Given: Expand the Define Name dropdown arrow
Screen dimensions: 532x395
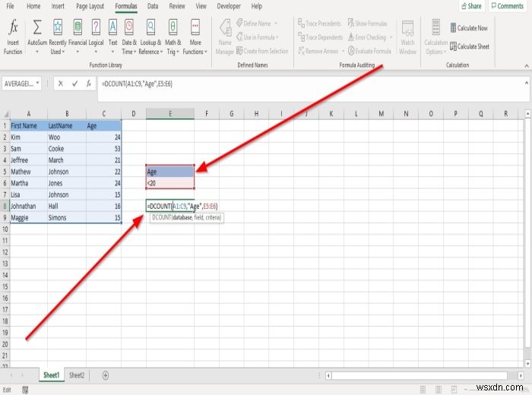Looking at the screenshot, I should point(276,24).
